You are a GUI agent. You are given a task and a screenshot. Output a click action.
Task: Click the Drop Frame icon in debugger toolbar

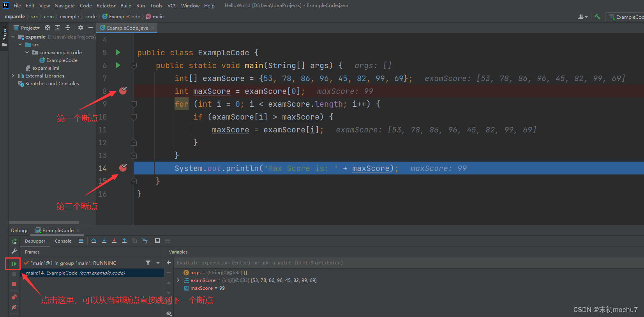[134, 241]
